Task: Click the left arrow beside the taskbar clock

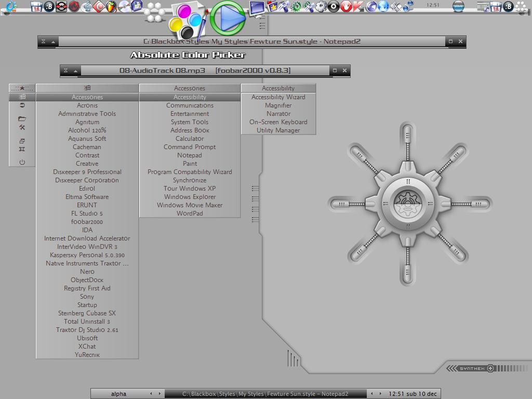Action: 372,394
